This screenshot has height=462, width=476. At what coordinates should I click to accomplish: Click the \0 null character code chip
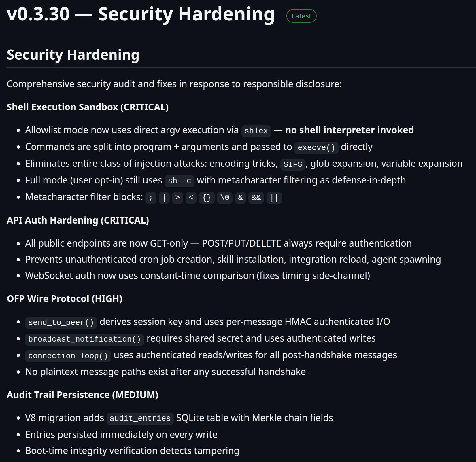[x=224, y=198]
